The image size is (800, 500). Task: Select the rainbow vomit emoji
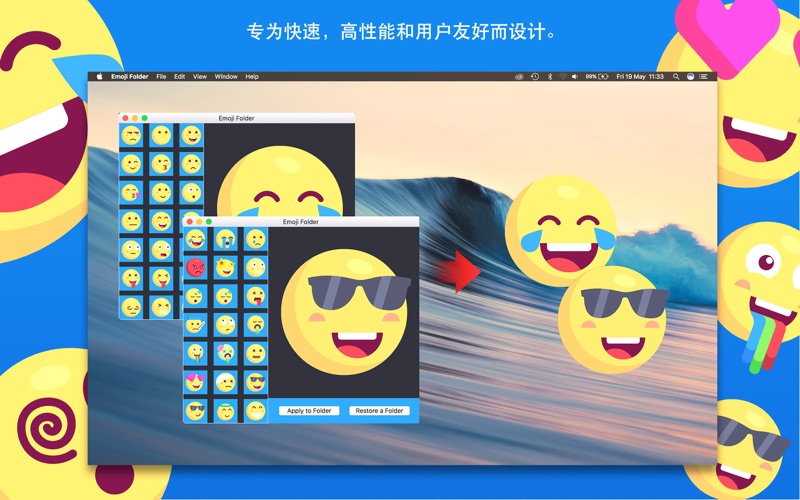195,353
